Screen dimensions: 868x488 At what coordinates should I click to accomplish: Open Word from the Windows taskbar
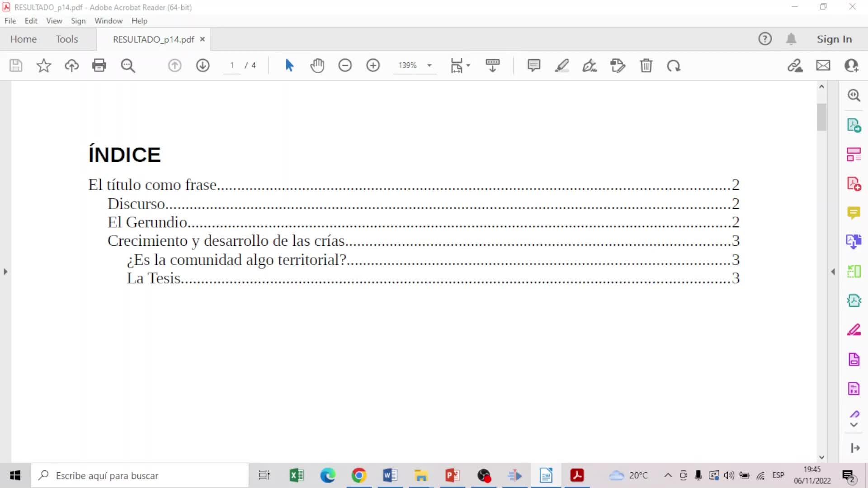coord(390,475)
